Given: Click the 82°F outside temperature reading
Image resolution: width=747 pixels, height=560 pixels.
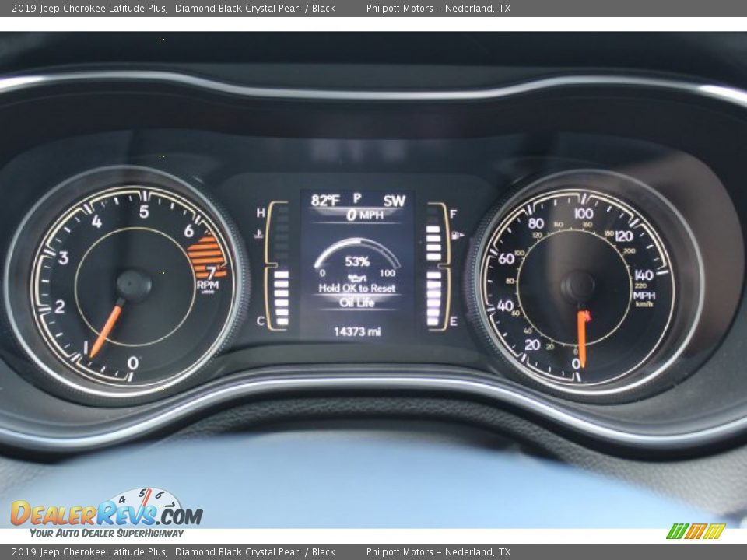Looking at the screenshot, I should point(324,201).
